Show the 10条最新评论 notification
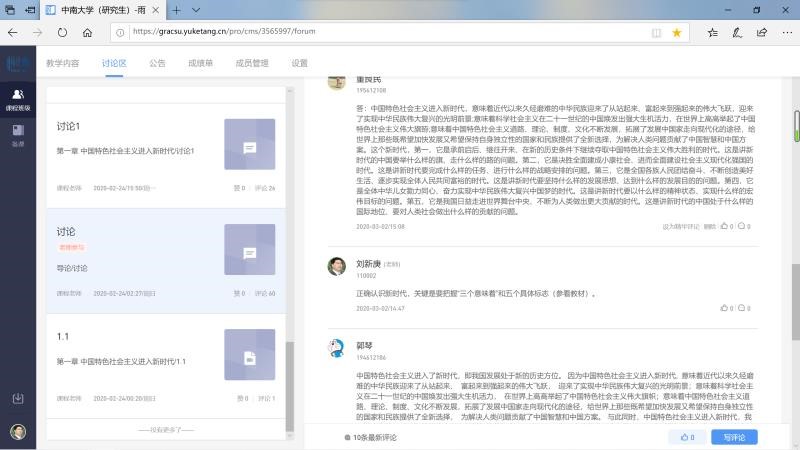The width and height of the screenshot is (800, 450). click(375, 438)
